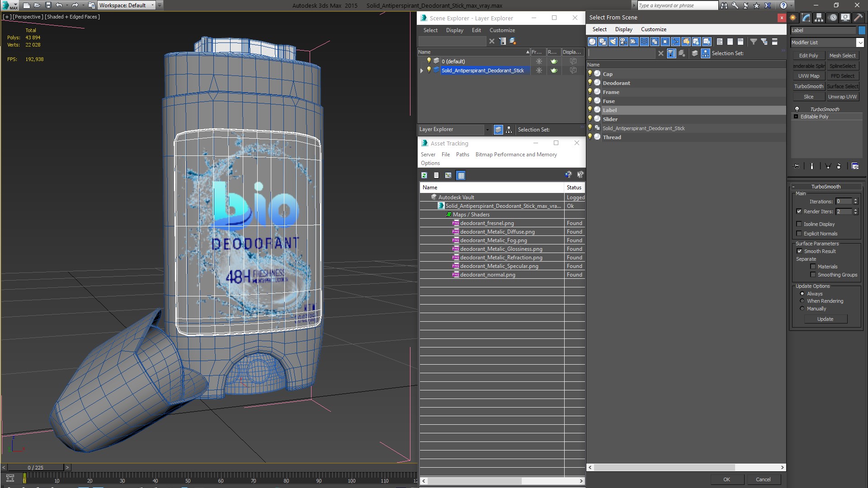This screenshot has height=488, width=868.
Task: Open the Hierarchy command panel tab
Action: click(819, 18)
